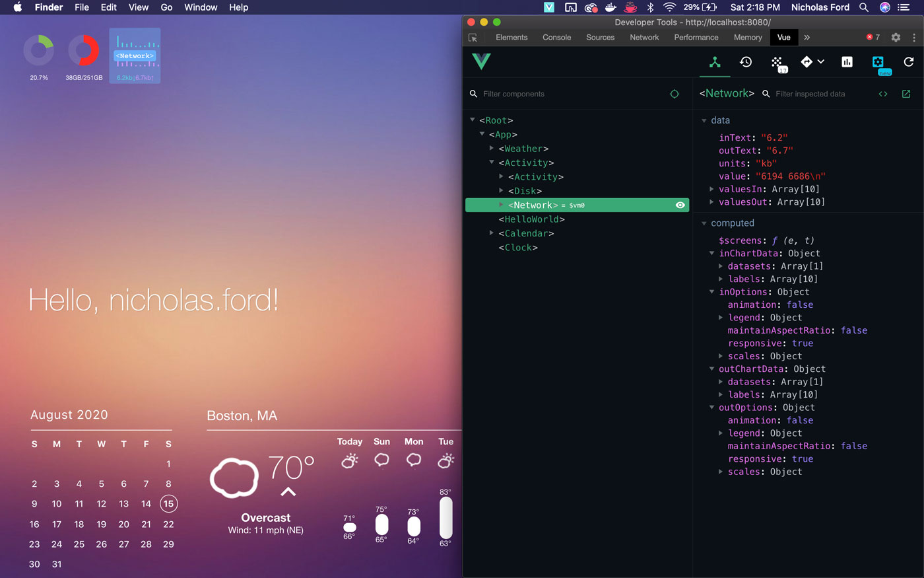The width and height of the screenshot is (924, 578).
Task: Click the red error count indicator showing 7
Action: 873,38
